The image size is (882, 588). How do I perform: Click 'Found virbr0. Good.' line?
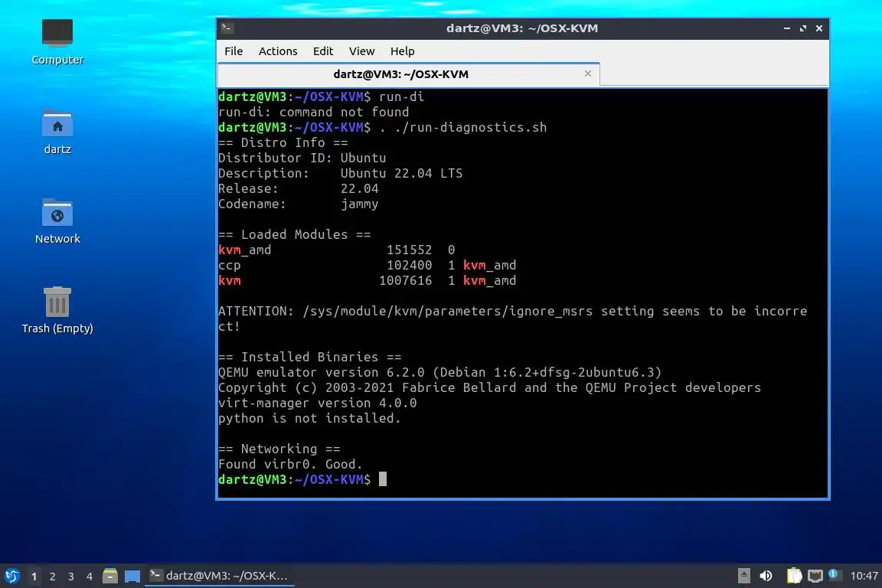290,464
